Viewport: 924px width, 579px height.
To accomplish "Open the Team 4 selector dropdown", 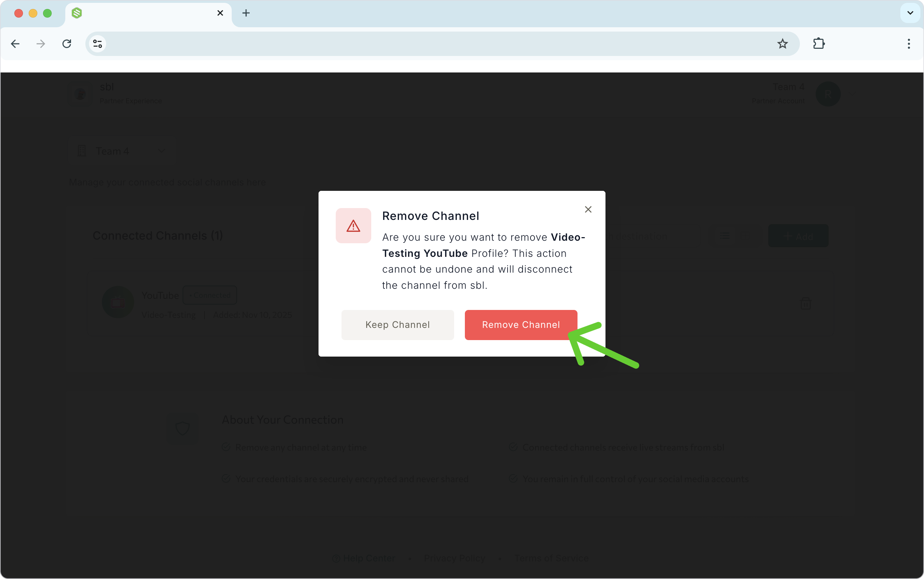I will pyautogui.click(x=122, y=151).
